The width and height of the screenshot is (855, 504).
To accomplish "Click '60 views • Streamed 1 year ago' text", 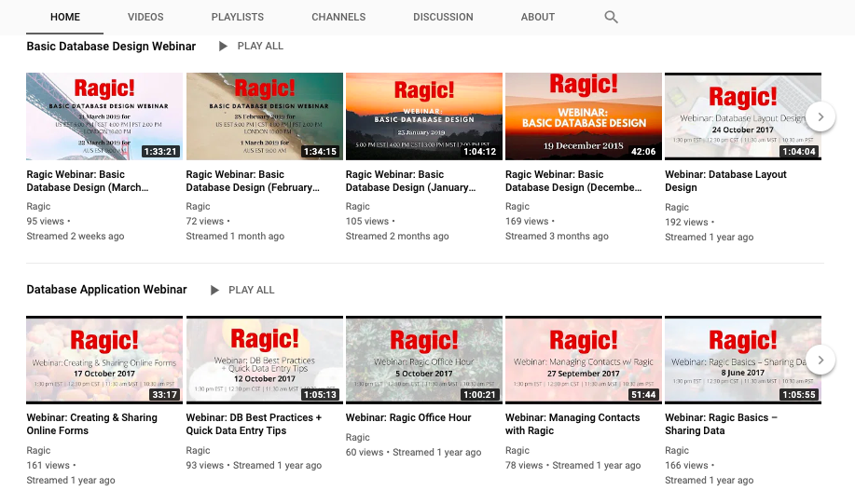I will coord(413,452).
